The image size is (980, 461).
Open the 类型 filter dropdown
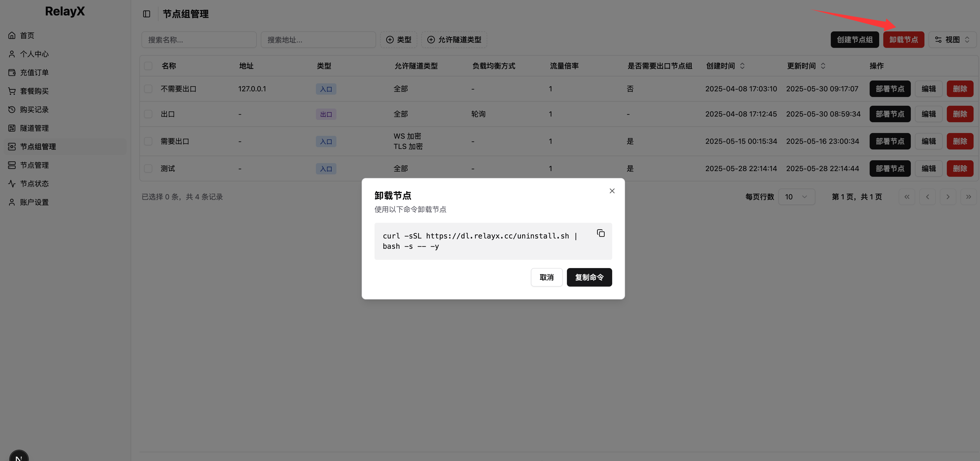click(398, 40)
